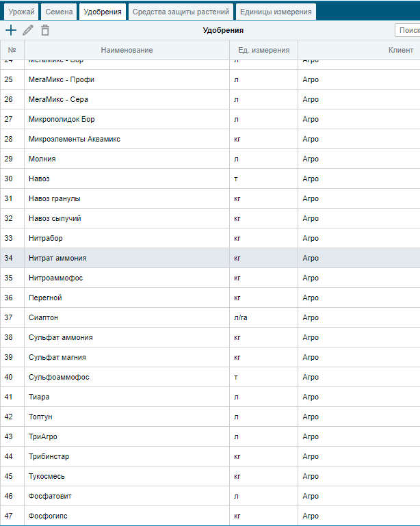Click the № column header
Image resolution: width=420 pixels, height=526 pixels.
[x=12, y=50]
